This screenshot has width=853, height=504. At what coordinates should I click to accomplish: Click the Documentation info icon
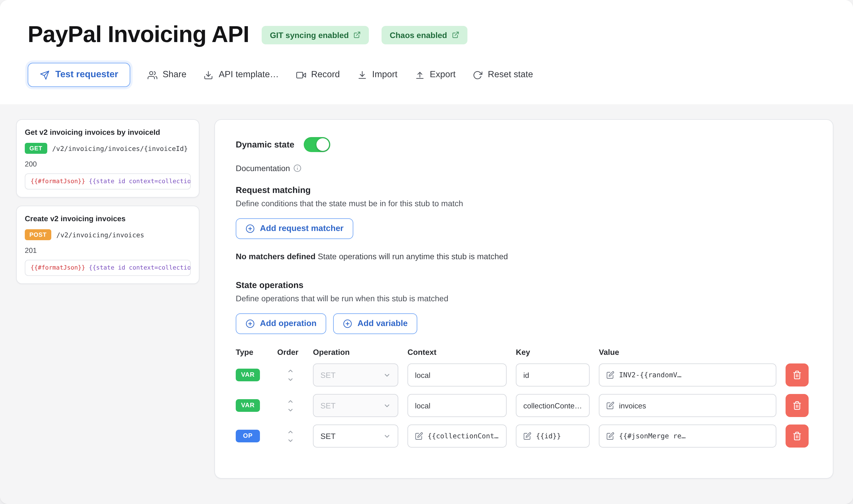[297, 168]
